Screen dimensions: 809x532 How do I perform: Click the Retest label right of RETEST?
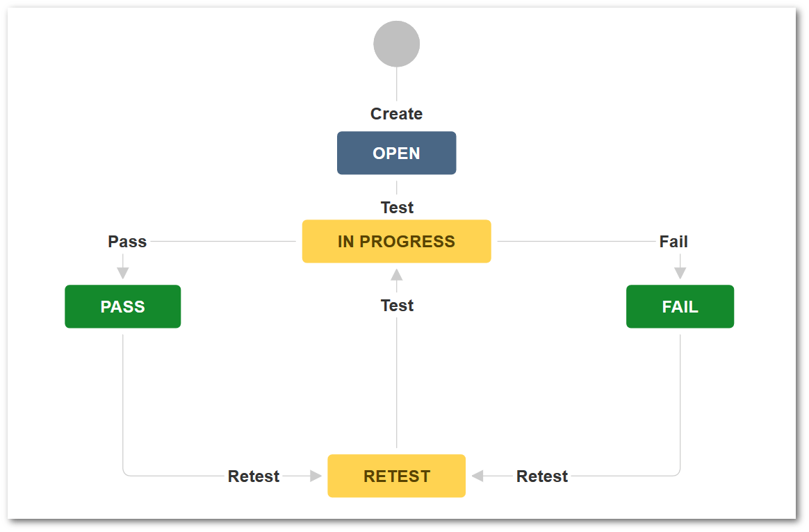(542, 476)
